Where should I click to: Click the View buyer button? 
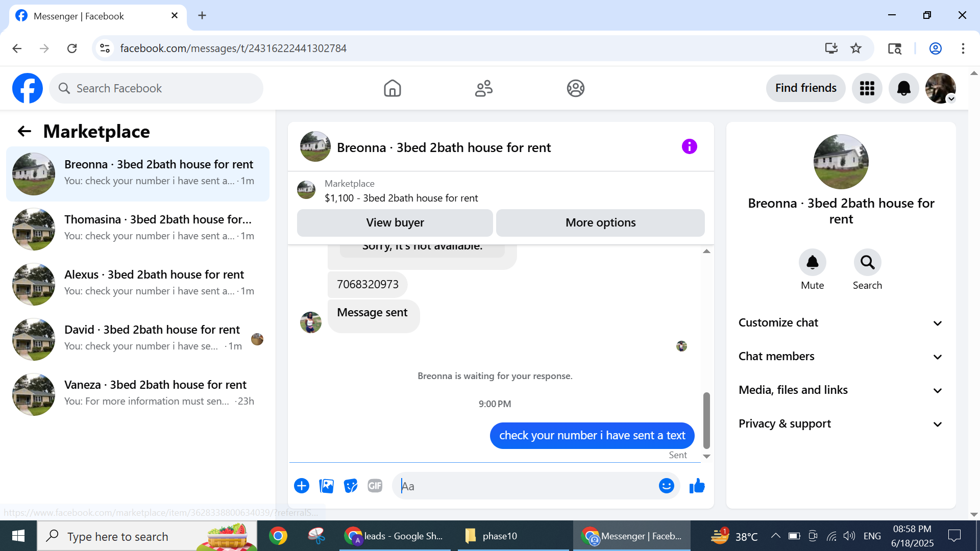coord(395,222)
